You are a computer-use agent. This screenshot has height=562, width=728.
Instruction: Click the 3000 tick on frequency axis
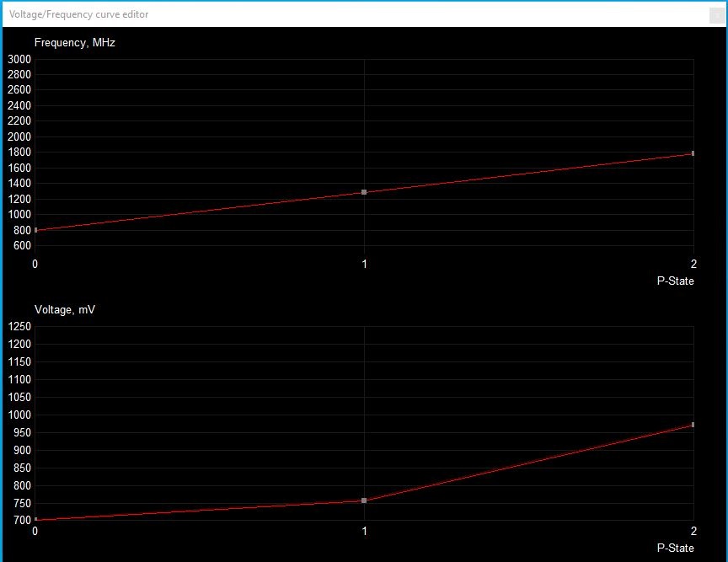(x=19, y=59)
